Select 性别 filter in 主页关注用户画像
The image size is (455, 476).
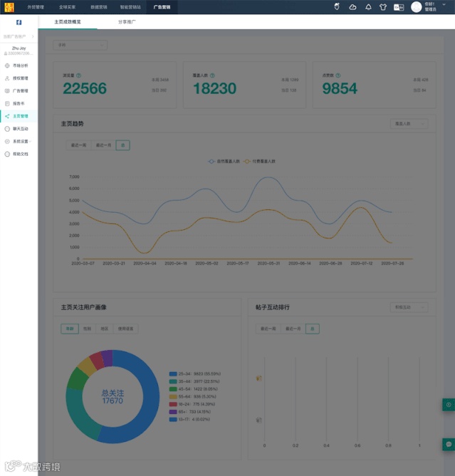tap(87, 329)
